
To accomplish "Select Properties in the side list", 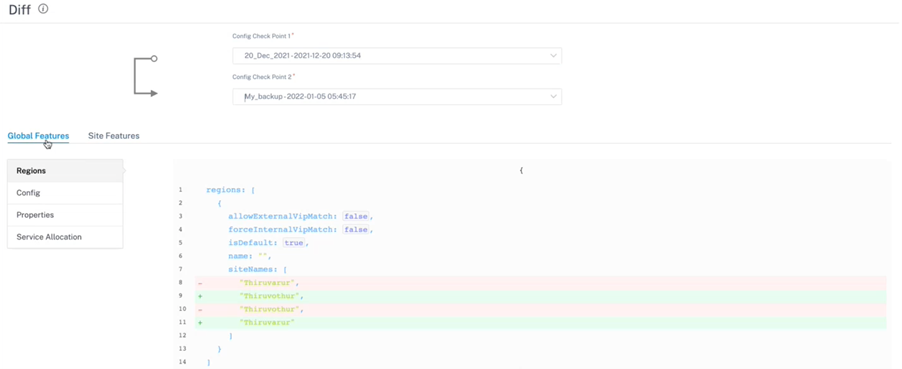I will pyautogui.click(x=65, y=215).
